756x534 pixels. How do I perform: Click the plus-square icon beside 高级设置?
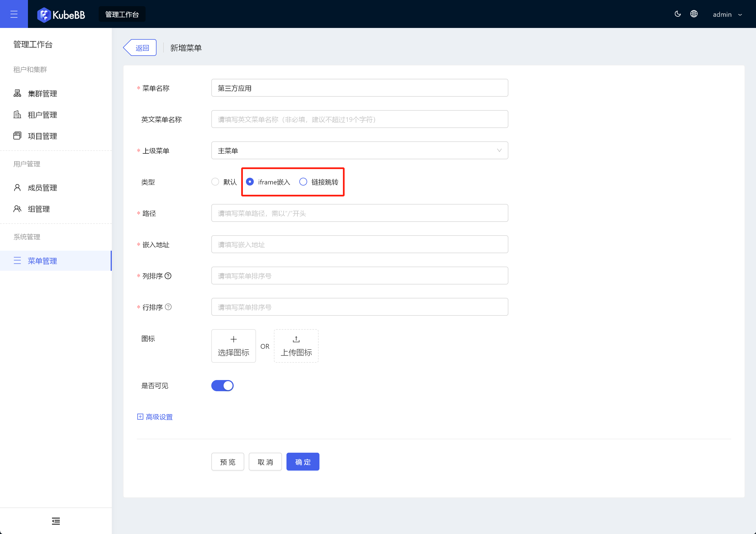140,417
